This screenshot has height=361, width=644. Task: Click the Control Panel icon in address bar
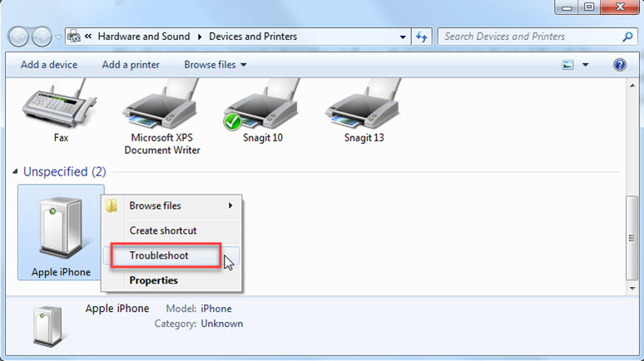click(x=74, y=37)
